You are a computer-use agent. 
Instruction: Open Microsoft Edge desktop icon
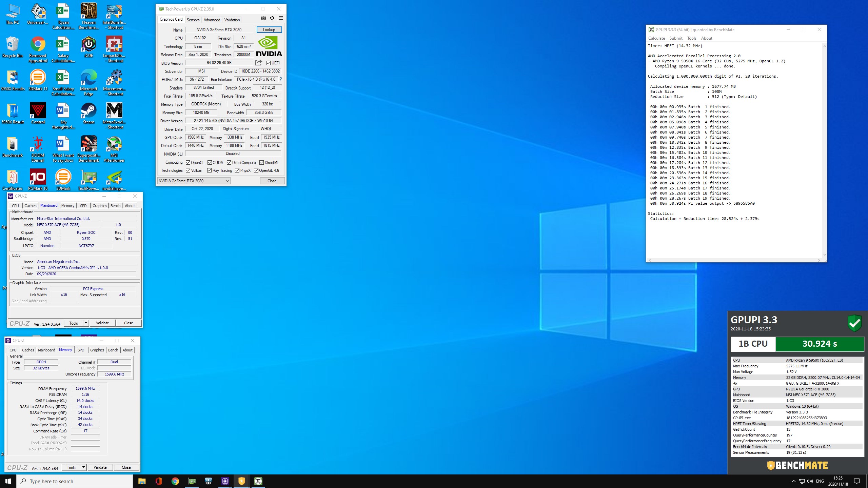tap(88, 82)
